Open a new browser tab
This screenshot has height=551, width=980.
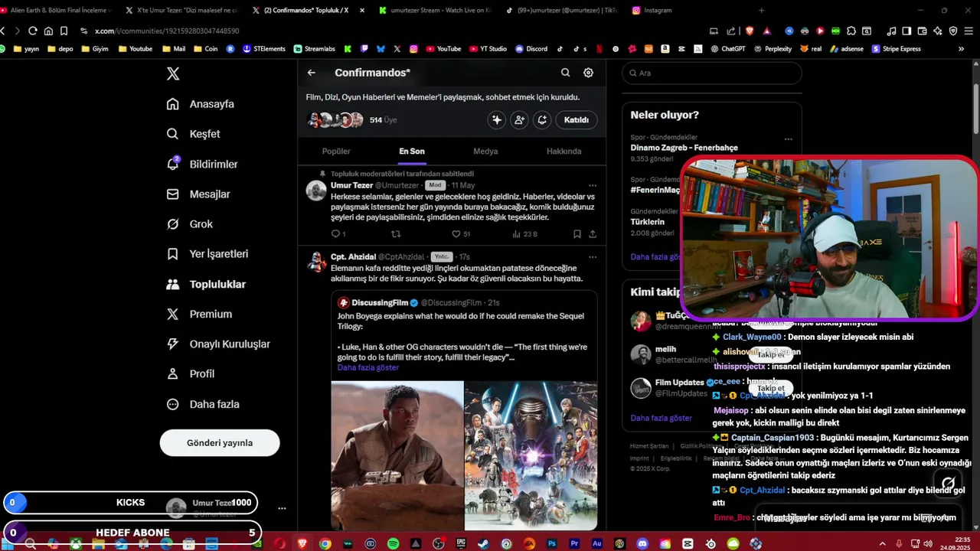pos(761,11)
